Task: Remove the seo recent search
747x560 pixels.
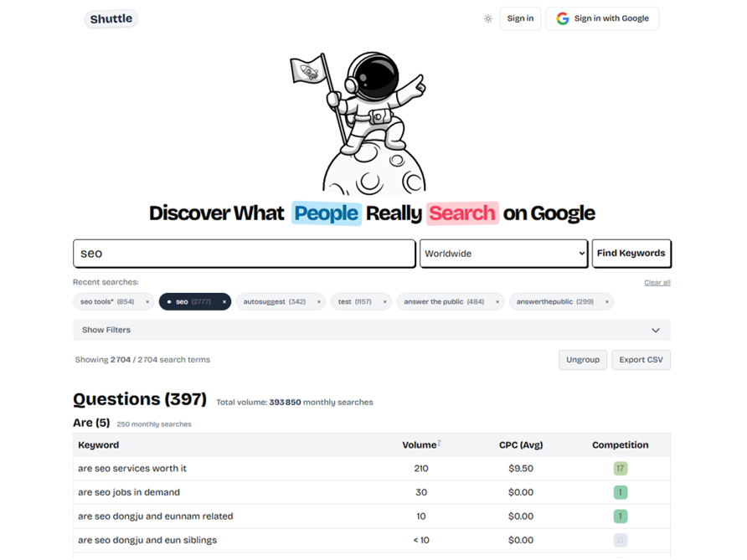Action: [224, 301]
